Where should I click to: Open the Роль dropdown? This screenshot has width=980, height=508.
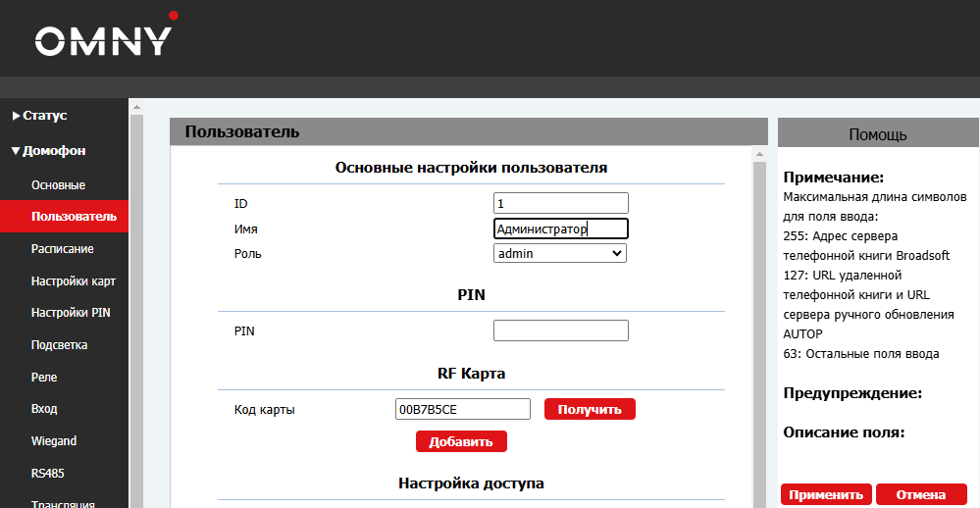click(x=559, y=253)
